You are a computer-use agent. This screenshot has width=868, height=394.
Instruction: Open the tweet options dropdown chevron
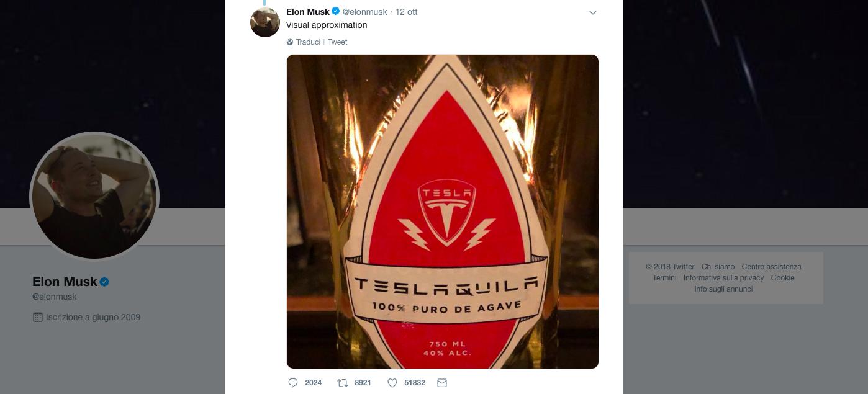click(592, 12)
